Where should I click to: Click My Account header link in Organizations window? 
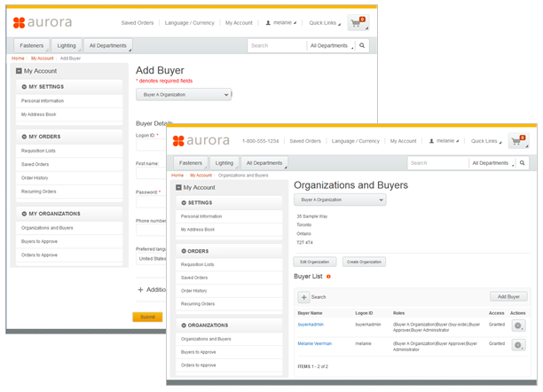403,141
